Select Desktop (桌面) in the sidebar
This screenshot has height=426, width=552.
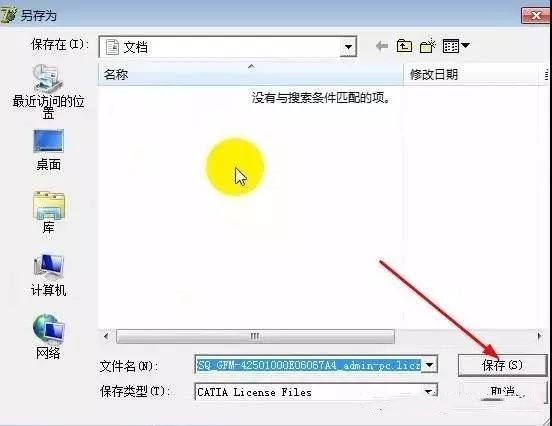(x=48, y=150)
